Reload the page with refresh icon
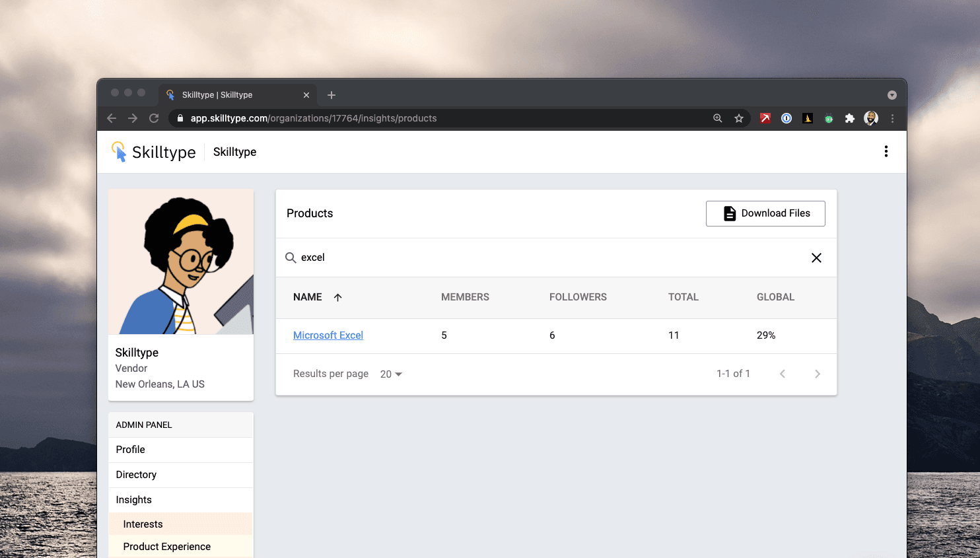This screenshot has height=558, width=980. [x=154, y=118]
